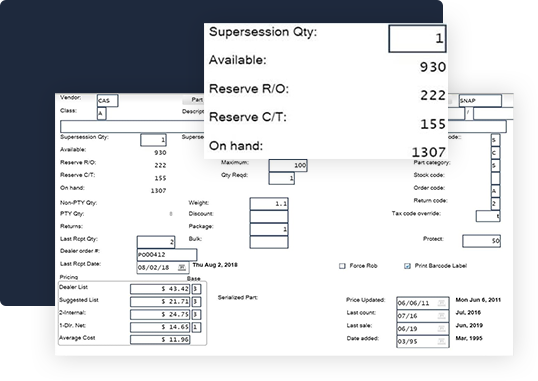Select the Last Rcpt Qty field
This screenshot has width=538, height=381.
[156, 242]
